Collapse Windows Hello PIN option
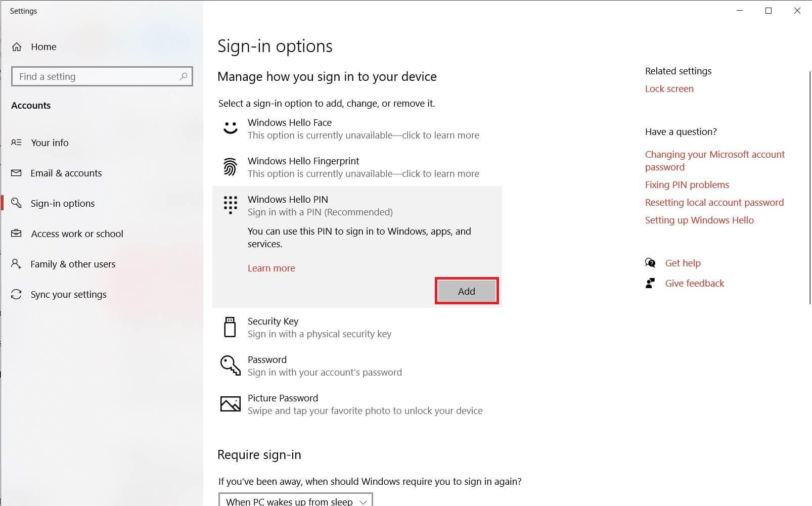The height and width of the screenshot is (506, 812). point(357,205)
